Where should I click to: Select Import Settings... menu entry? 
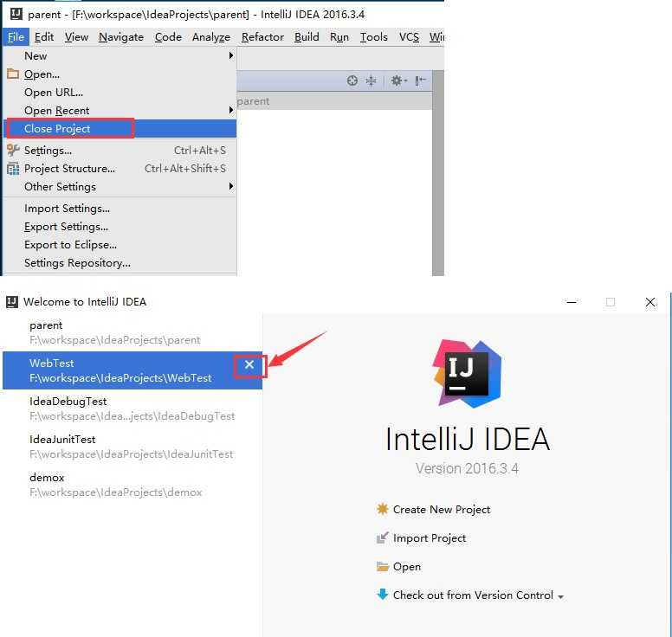click(x=120, y=209)
